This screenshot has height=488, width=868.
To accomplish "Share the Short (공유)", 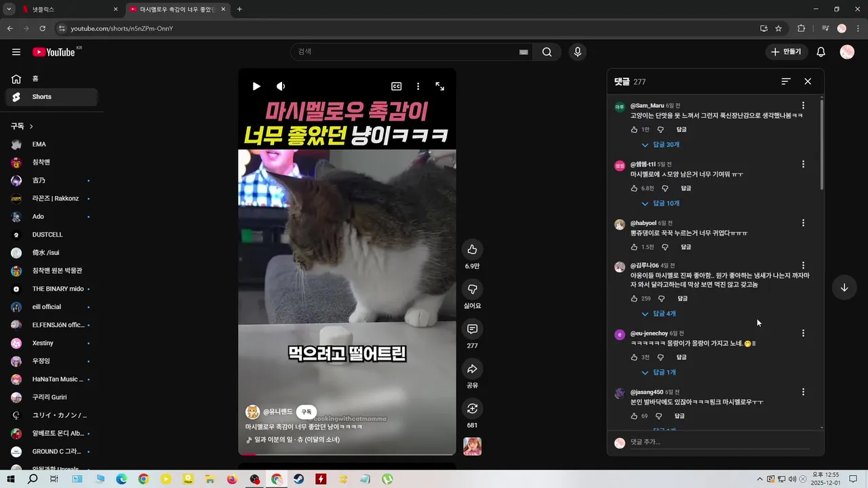I will [x=472, y=369].
